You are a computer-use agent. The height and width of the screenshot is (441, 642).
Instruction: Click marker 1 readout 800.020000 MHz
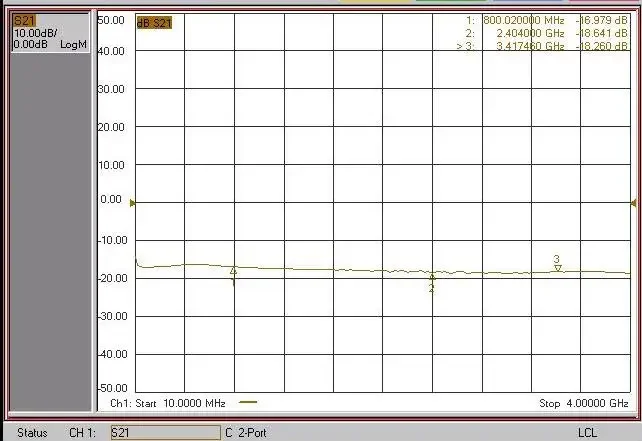[524, 20]
